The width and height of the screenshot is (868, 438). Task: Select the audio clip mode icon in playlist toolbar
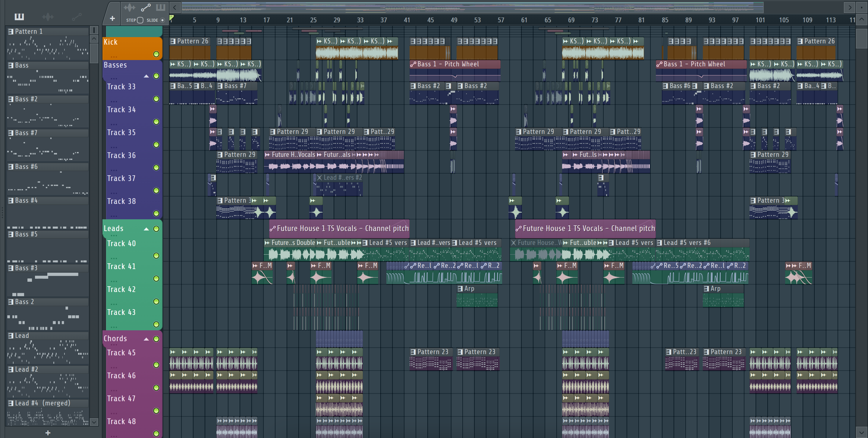[x=129, y=8]
